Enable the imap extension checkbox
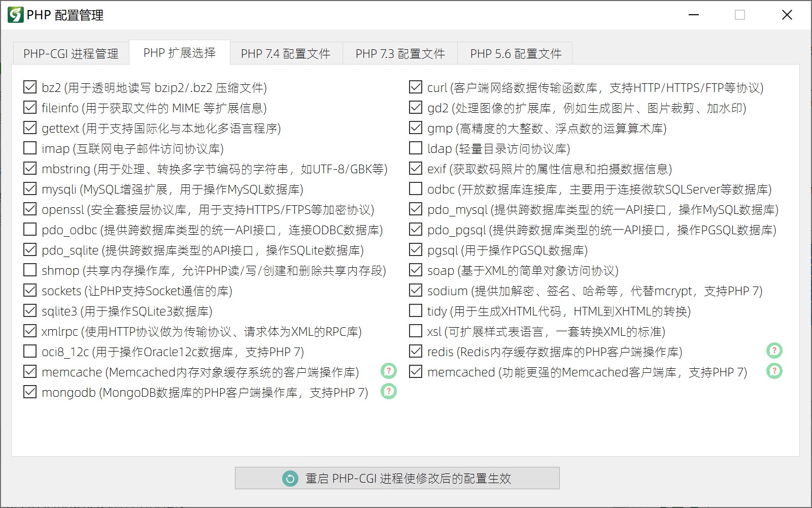Screen dimensions: 812x508 click(30, 148)
